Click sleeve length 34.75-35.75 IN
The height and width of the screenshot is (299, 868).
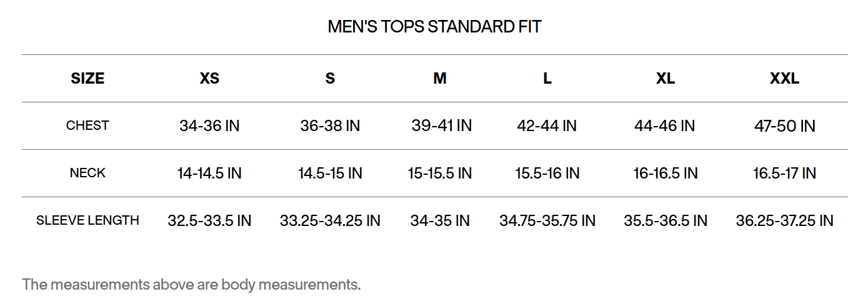pos(547,220)
